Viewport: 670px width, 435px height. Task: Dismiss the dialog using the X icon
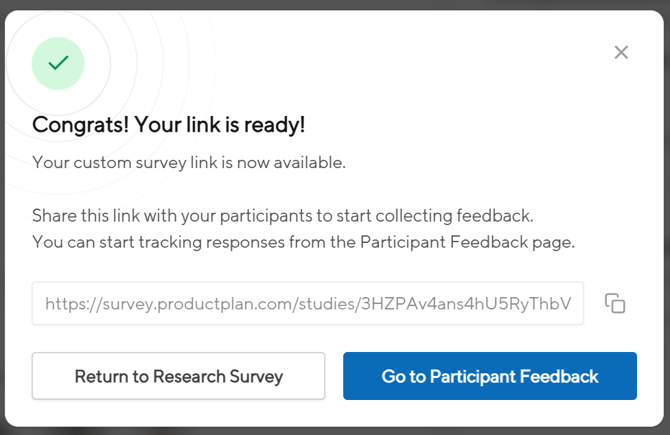[621, 52]
